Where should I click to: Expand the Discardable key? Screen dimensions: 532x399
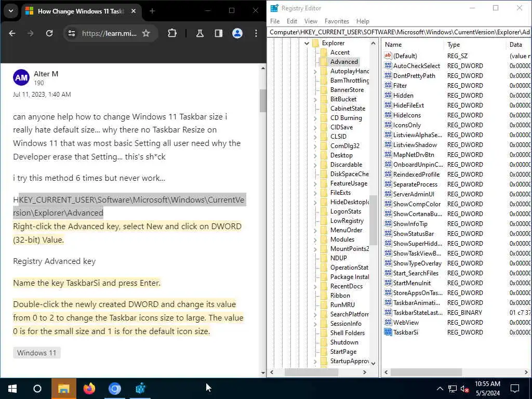coord(315,165)
